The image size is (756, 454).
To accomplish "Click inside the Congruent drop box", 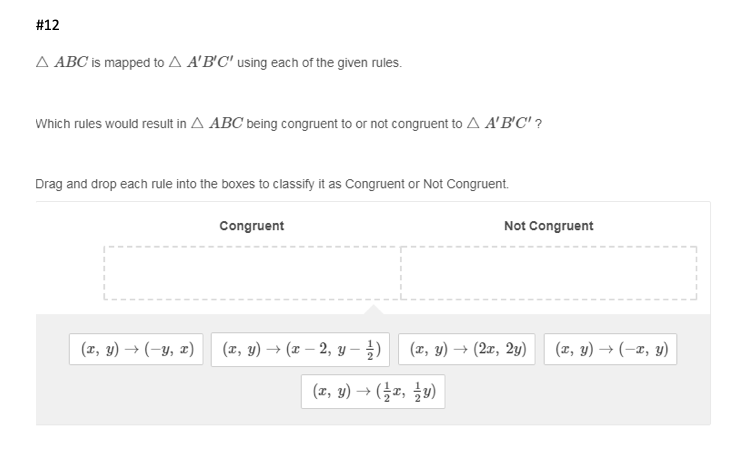I will 251,272.
